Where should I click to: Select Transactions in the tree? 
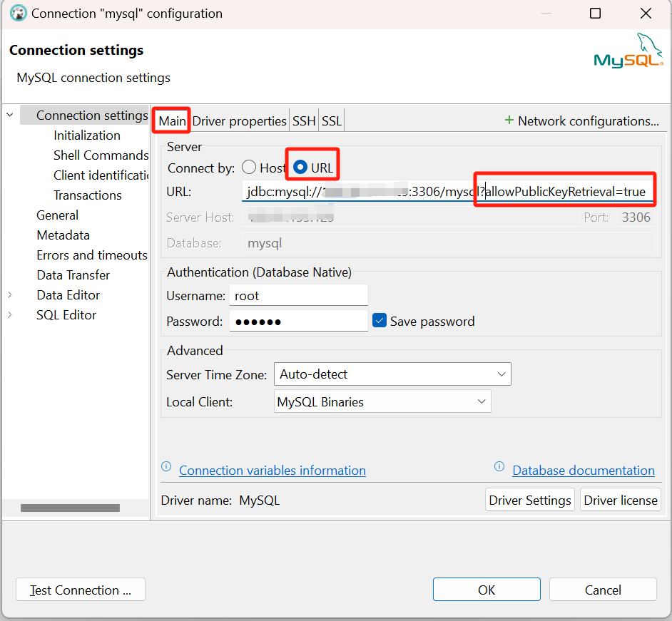coord(88,195)
